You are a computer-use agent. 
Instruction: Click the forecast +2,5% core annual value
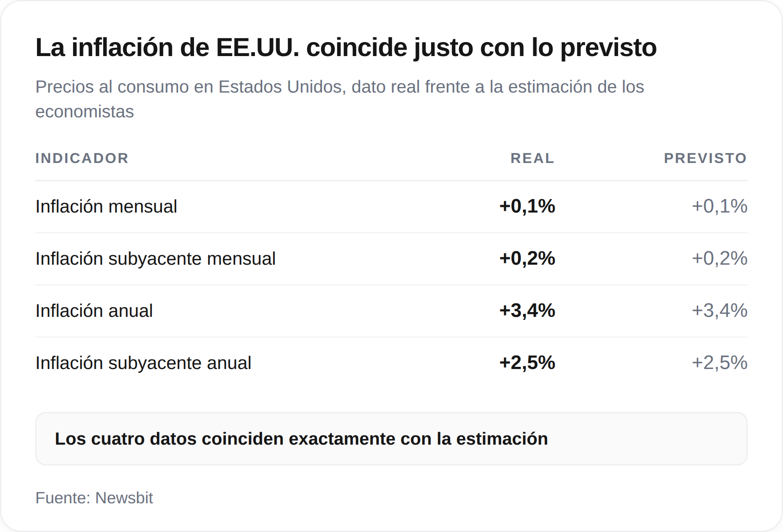point(719,363)
